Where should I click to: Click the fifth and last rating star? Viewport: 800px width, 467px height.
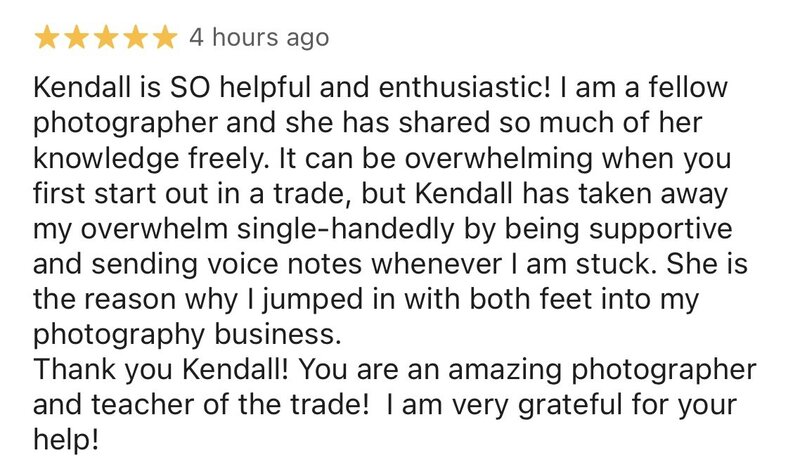pos(165,38)
